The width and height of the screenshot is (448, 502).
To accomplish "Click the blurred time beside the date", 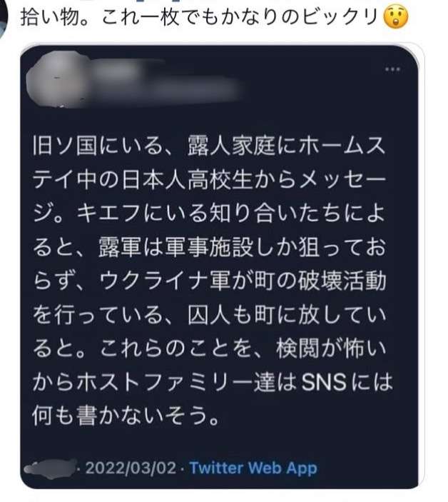I will pyautogui.click(x=51, y=468).
